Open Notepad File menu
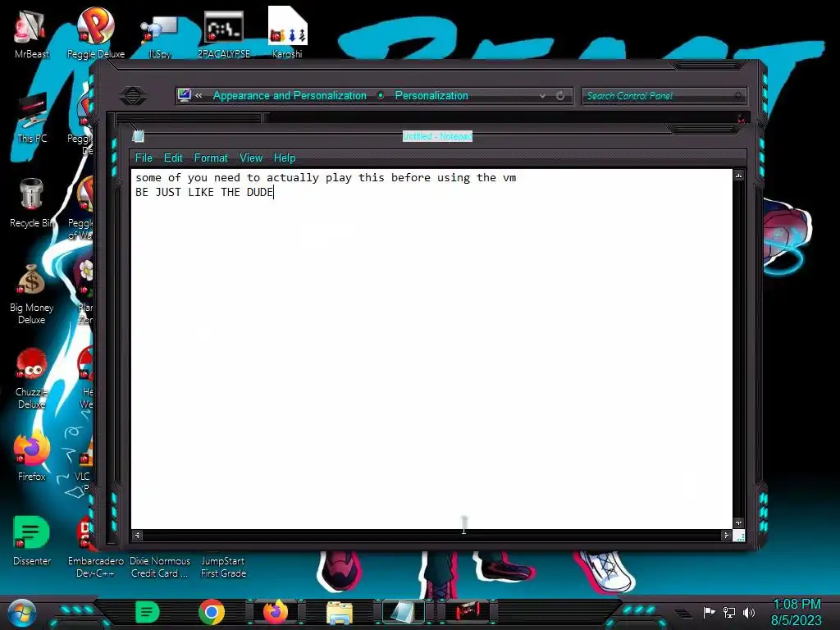The image size is (840, 630). [144, 158]
